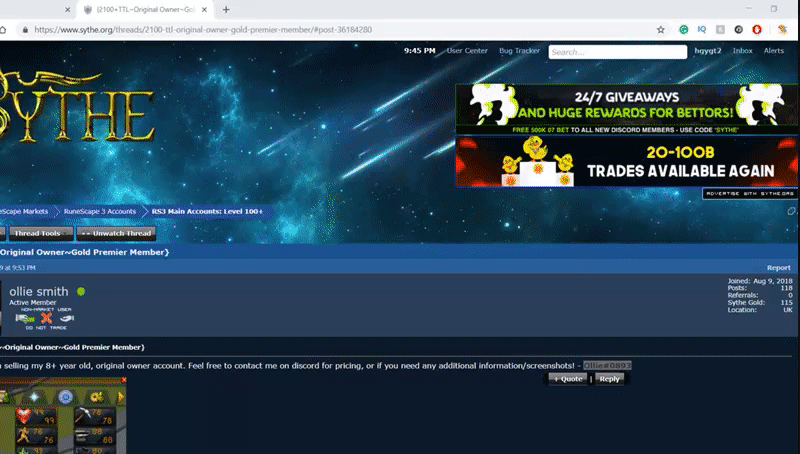The image size is (800, 454).
Task: Open the 20-100B Trades banner ad
Action: coord(627,162)
